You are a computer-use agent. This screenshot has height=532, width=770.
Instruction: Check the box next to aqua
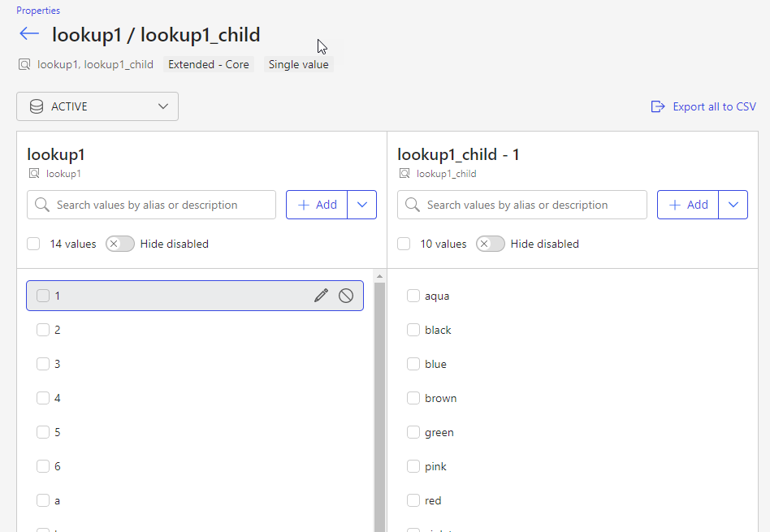click(x=413, y=296)
